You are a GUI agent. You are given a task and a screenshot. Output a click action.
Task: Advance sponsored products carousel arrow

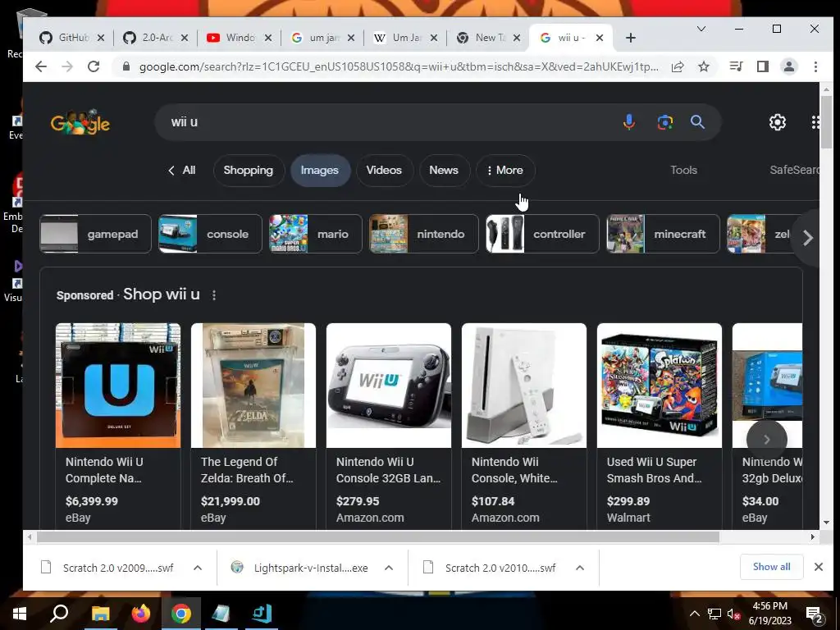click(x=767, y=440)
